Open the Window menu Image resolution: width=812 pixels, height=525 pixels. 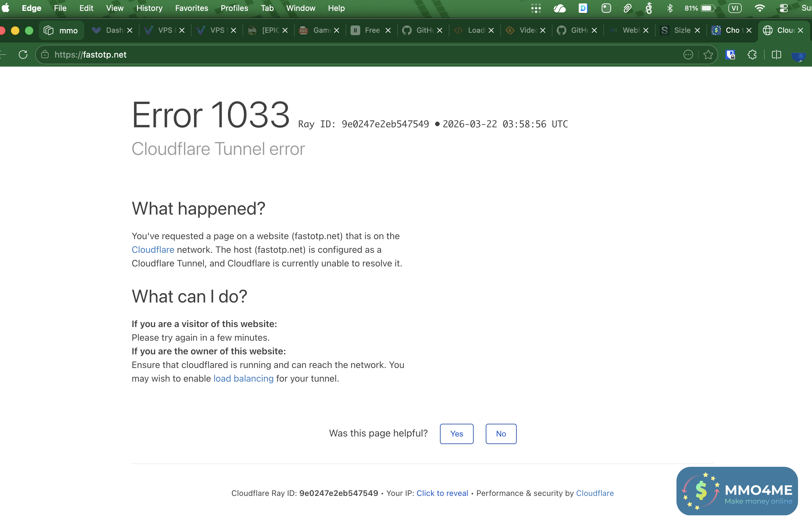coord(300,8)
